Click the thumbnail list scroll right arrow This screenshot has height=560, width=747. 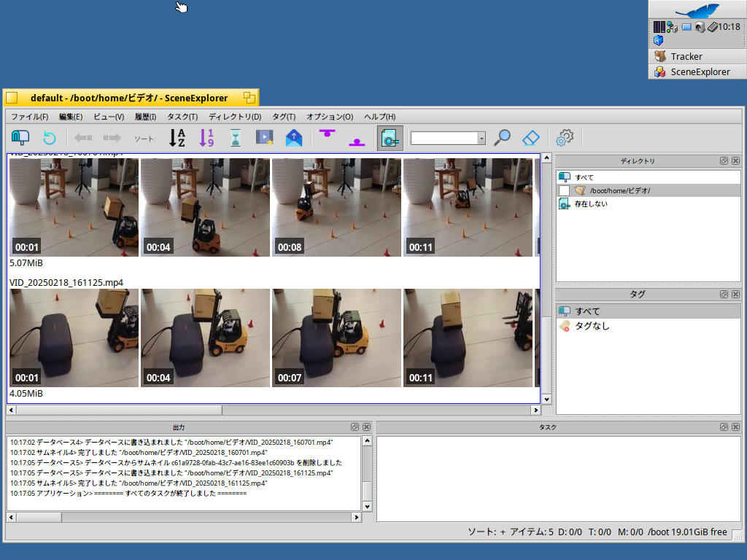[535, 410]
